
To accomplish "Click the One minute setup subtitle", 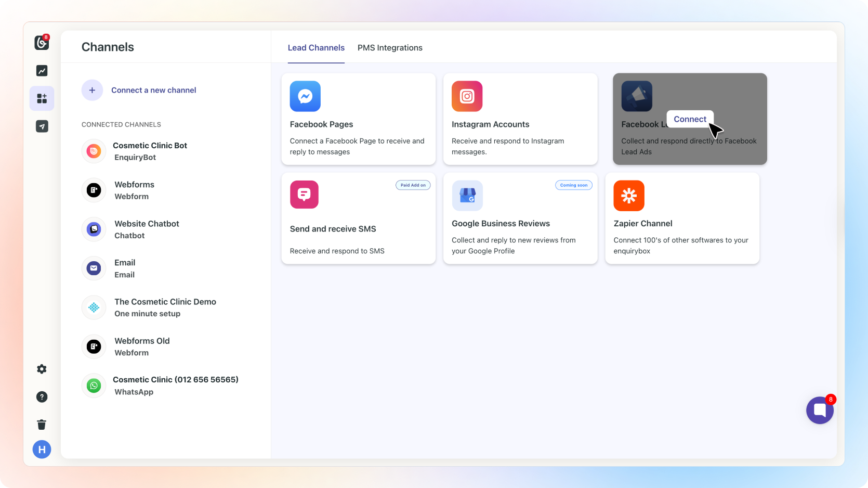I will tap(147, 314).
